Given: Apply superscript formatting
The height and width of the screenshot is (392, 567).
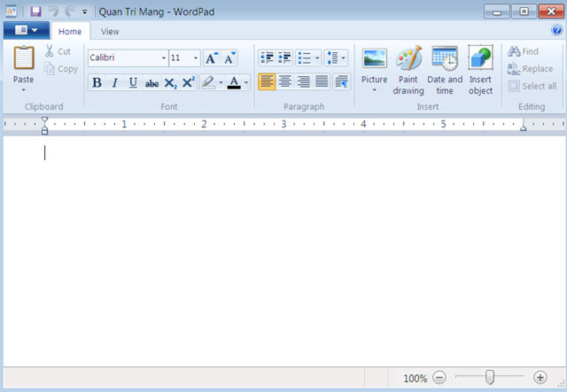Looking at the screenshot, I should pos(188,83).
